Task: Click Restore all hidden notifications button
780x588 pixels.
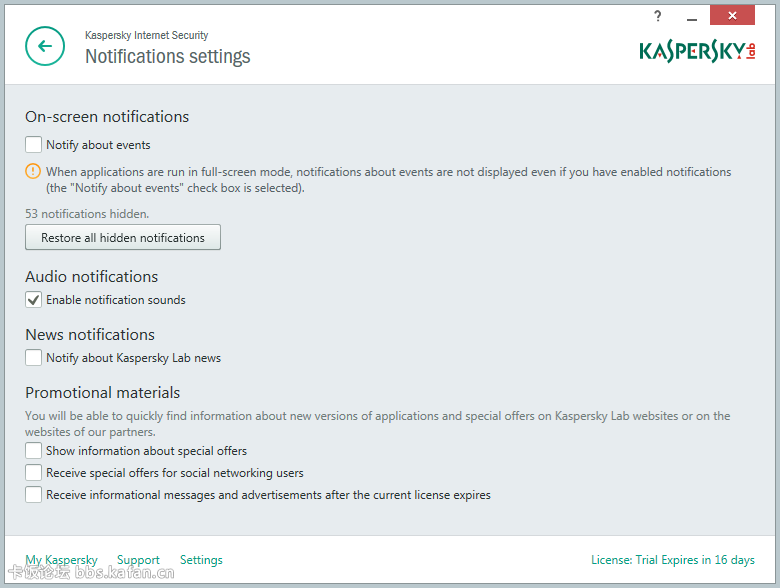Action: pos(123,237)
